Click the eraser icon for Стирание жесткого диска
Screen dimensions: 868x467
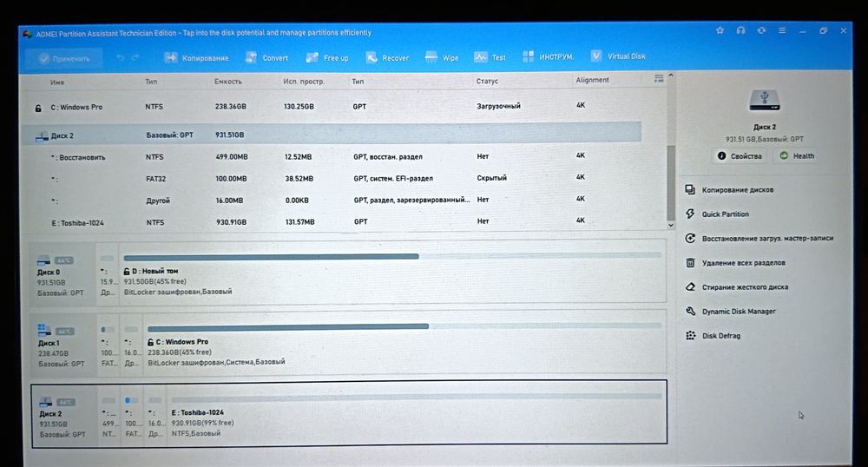[690, 286]
